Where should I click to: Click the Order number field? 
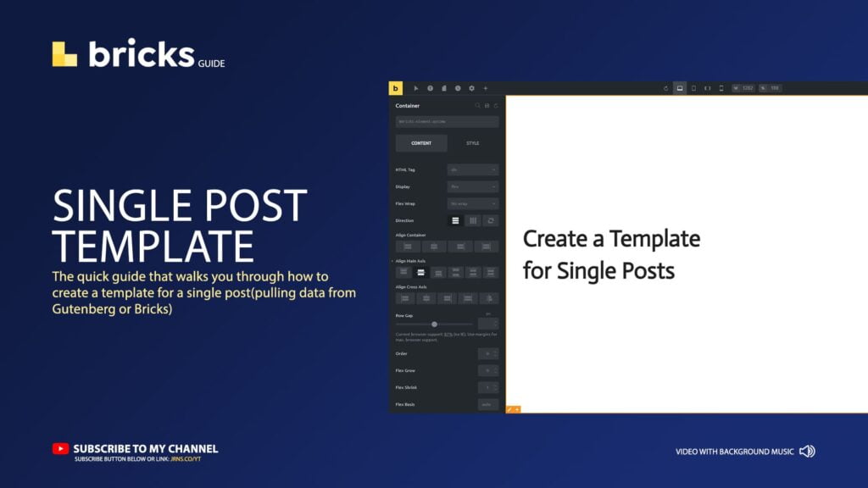[x=488, y=353]
